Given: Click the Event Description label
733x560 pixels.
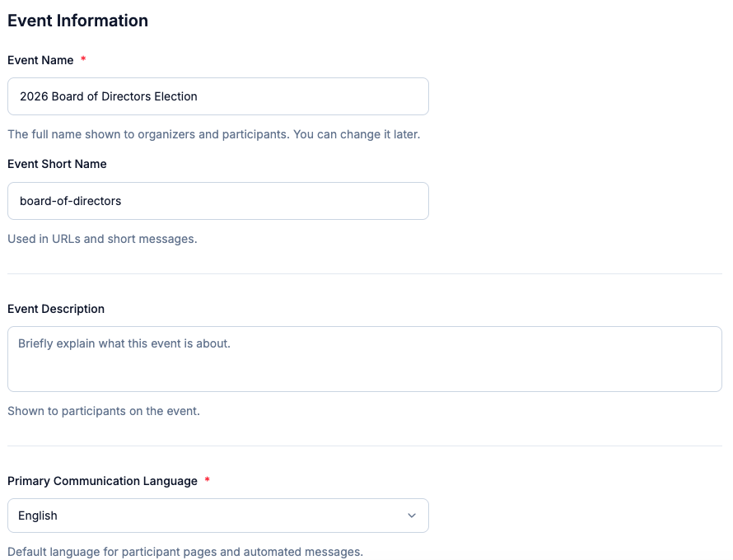Looking at the screenshot, I should tap(56, 309).
